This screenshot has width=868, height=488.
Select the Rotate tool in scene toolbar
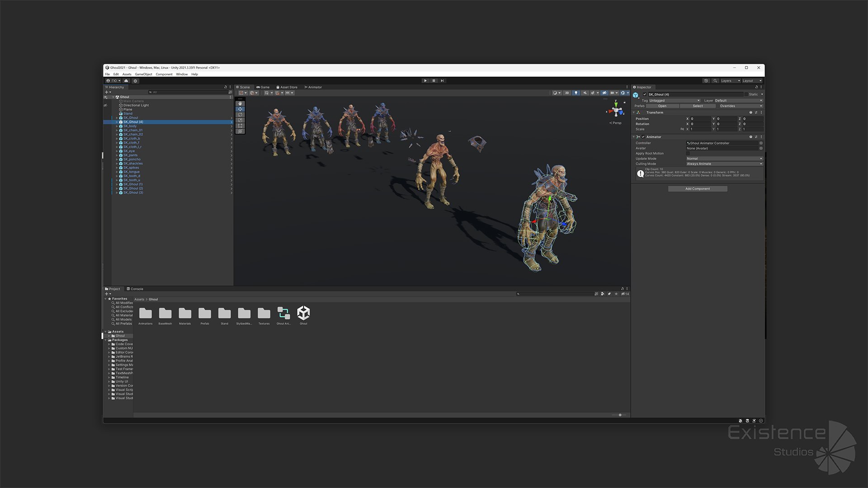click(x=240, y=115)
